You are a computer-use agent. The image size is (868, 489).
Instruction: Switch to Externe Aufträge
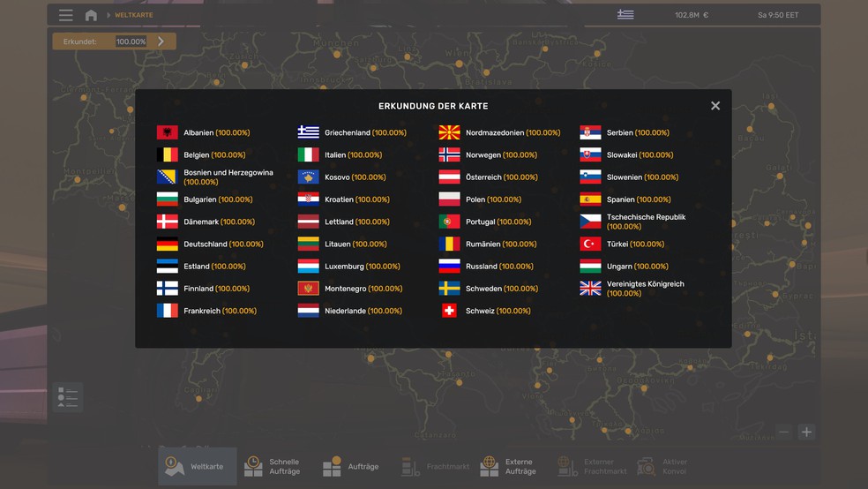508,466
